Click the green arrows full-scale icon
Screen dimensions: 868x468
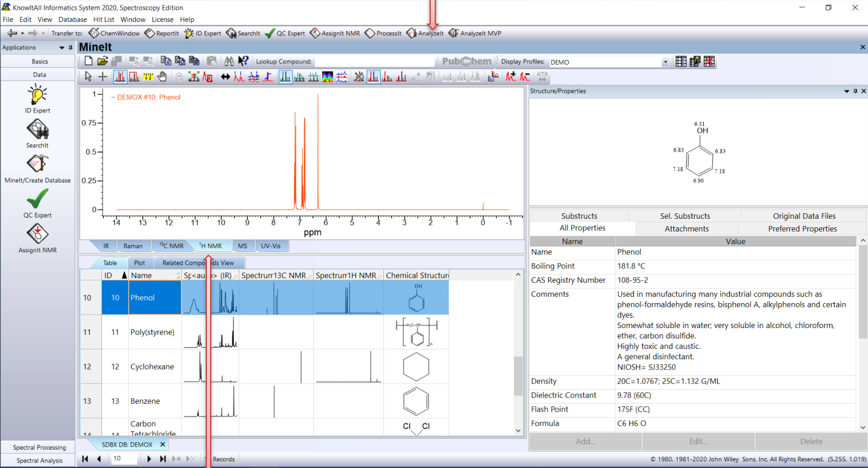point(194,77)
